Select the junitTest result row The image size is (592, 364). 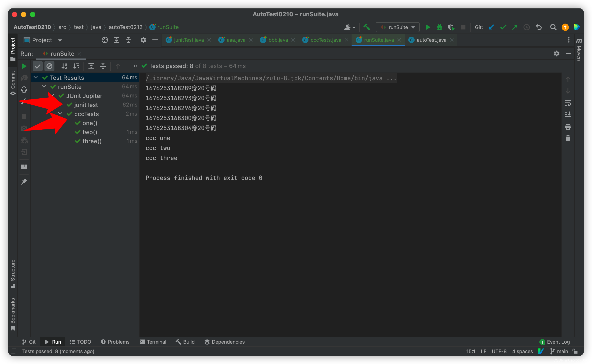85,105
